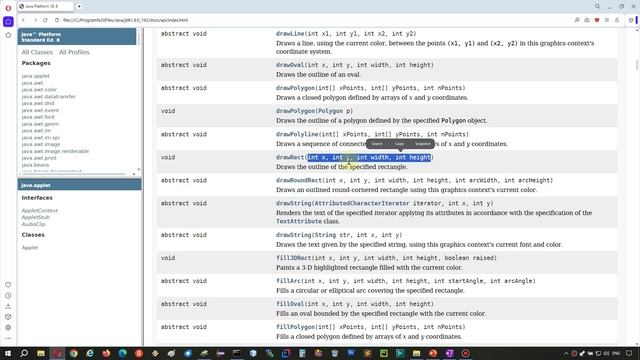Click the packages list scroll down arrow
The image size is (640, 360).
[139, 169]
